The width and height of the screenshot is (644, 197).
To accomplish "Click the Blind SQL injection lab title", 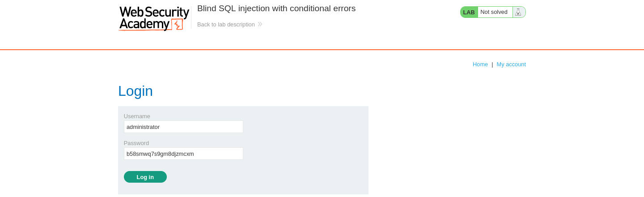I will click(276, 9).
